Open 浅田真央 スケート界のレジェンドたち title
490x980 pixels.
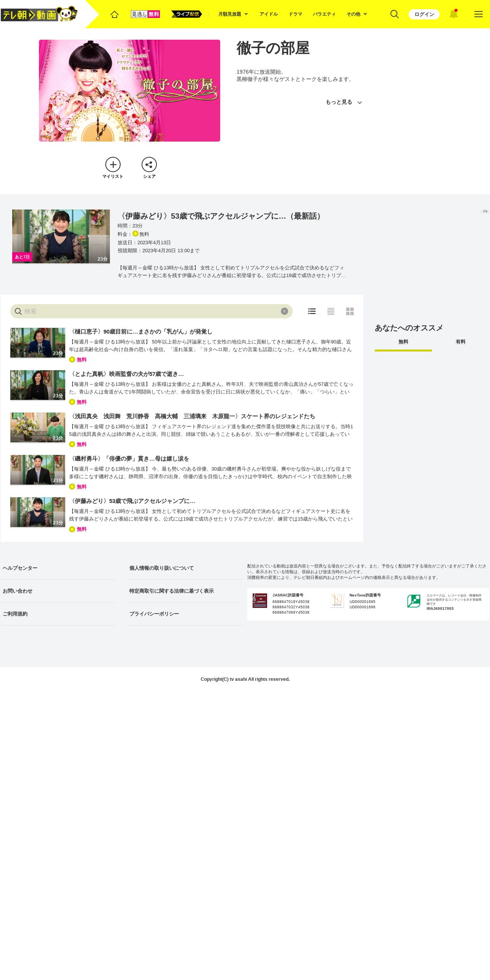click(x=192, y=416)
